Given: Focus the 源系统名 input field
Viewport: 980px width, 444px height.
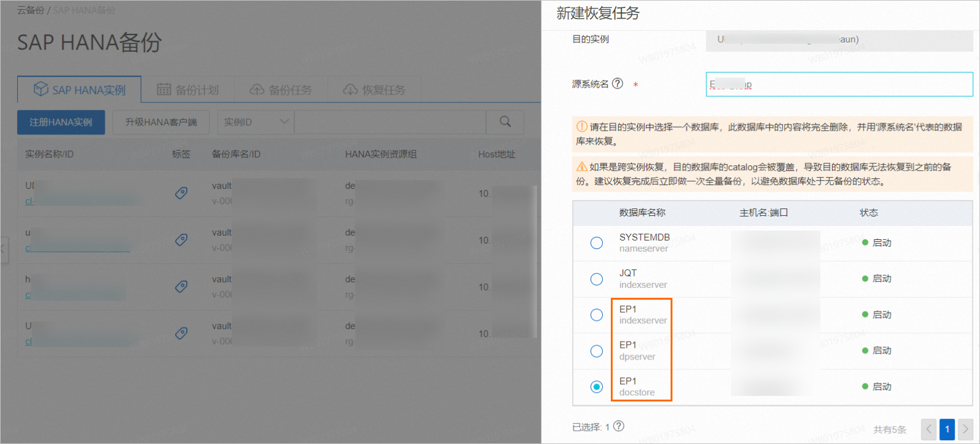Looking at the screenshot, I should (x=839, y=84).
